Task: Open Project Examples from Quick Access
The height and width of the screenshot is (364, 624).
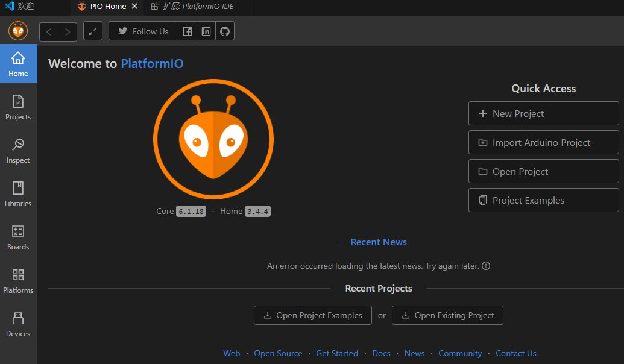Action: point(544,201)
